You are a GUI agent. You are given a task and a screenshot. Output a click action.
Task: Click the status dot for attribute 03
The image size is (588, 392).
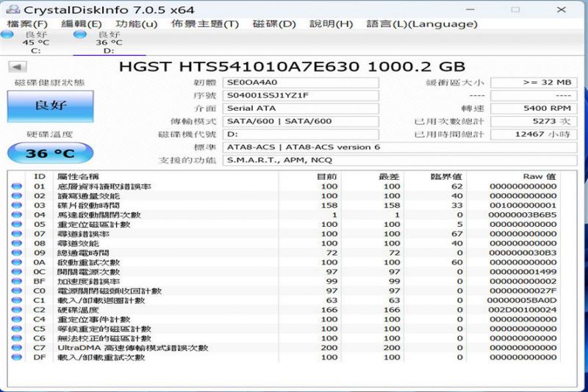[x=16, y=205]
